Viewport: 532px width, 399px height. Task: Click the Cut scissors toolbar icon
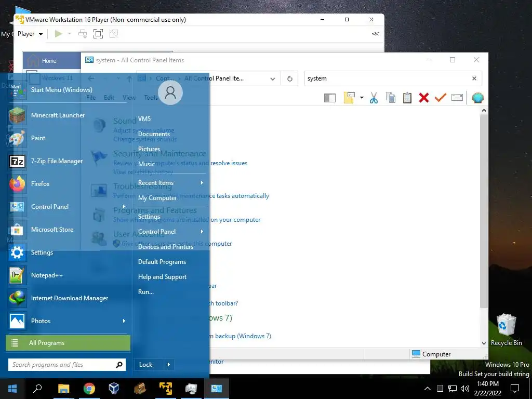tap(374, 98)
